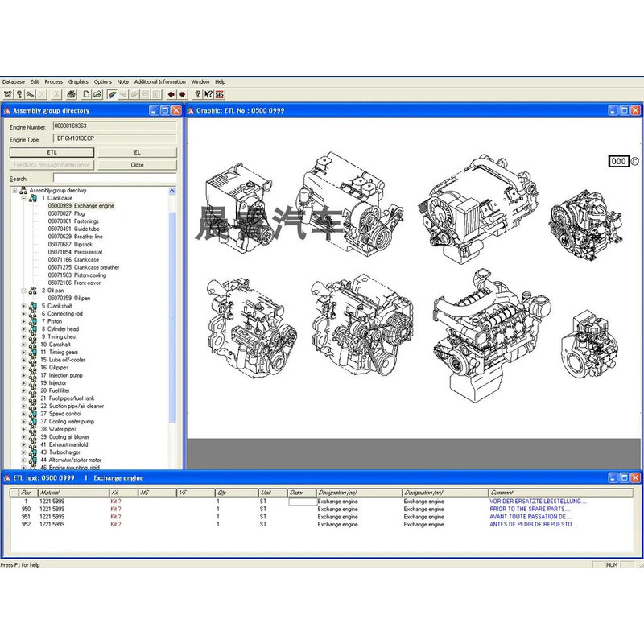Go forward with the red right arrow
Viewport: 644px width, 644px height.
pos(183,94)
